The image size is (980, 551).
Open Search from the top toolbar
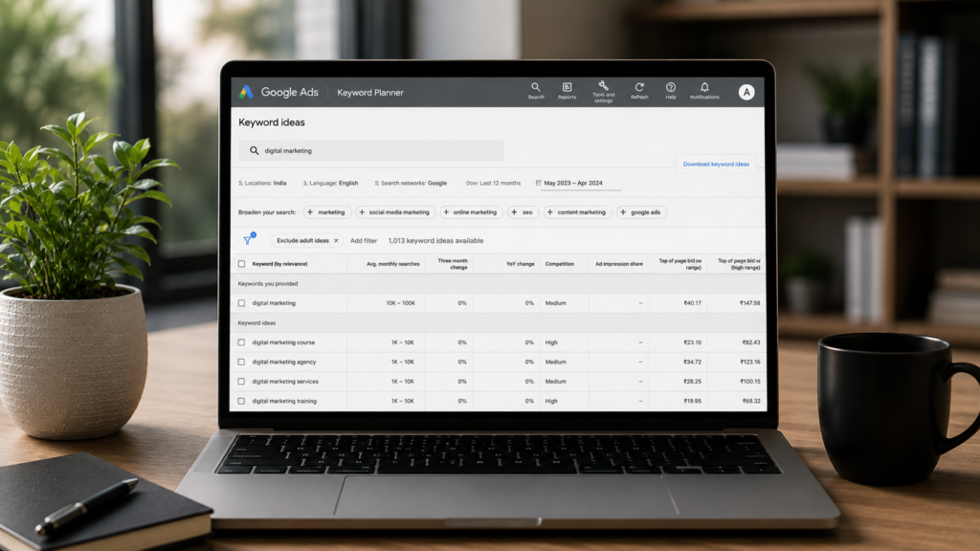tap(536, 91)
